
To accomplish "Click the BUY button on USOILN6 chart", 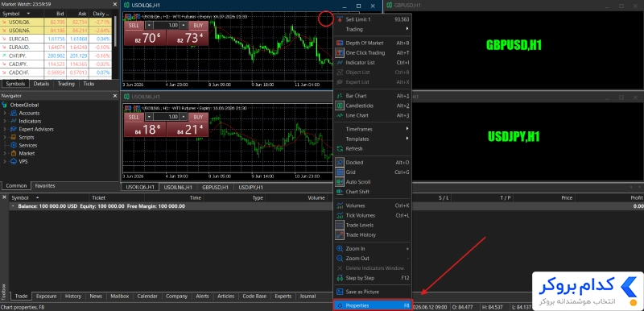I will [198, 117].
